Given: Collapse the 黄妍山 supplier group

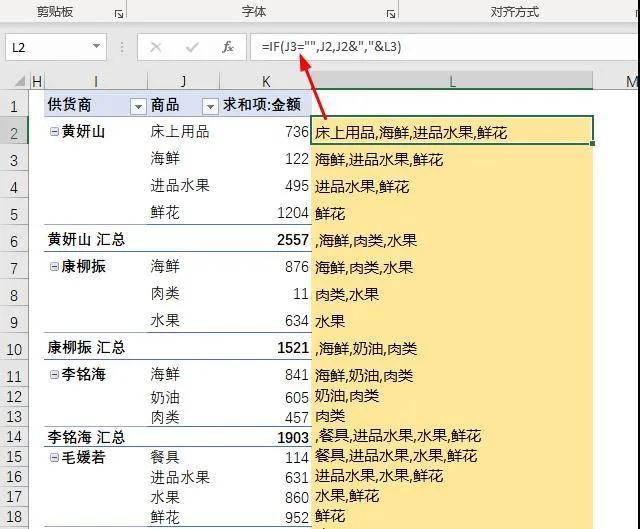Looking at the screenshot, I should click(54, 131).
